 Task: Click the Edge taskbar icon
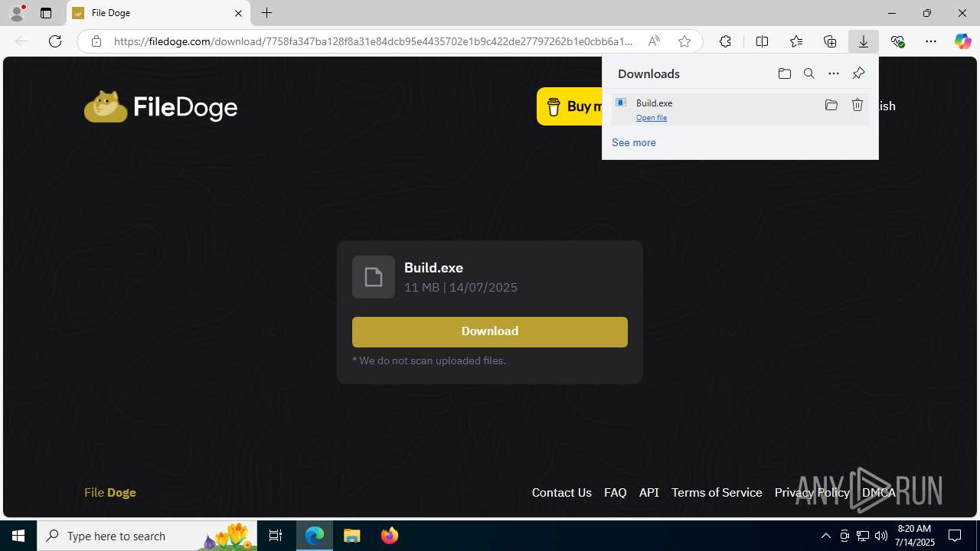[315, 536]
